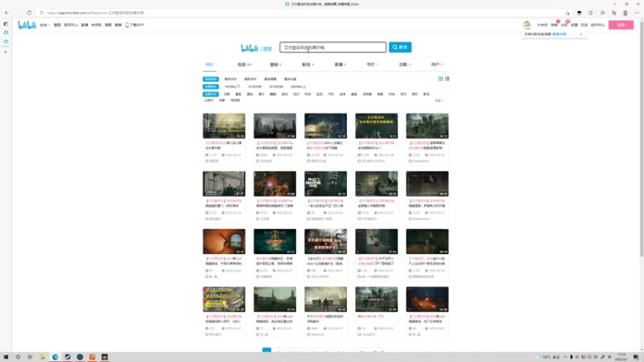Click the 下载APP phone icon link
This screenshot has width=644, height=362.
point(134,25)
